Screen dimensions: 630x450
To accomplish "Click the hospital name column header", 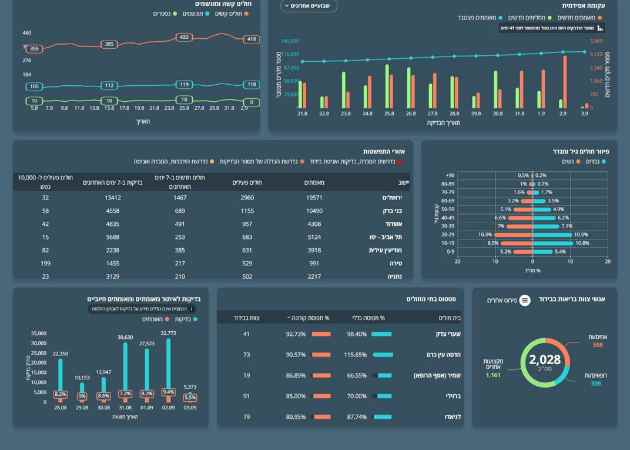I will [x=450, y=318].
